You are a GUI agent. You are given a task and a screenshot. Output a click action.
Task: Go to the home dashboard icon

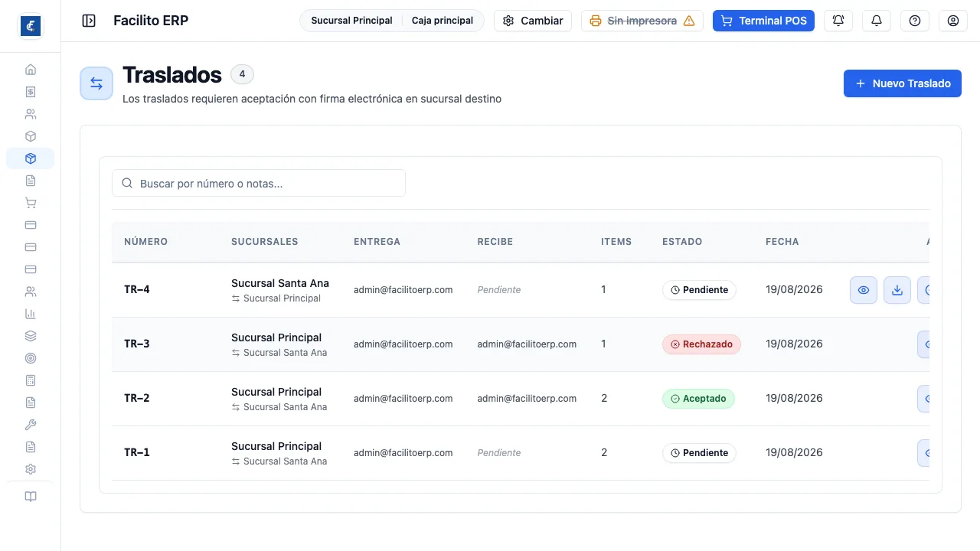(31, 70)
